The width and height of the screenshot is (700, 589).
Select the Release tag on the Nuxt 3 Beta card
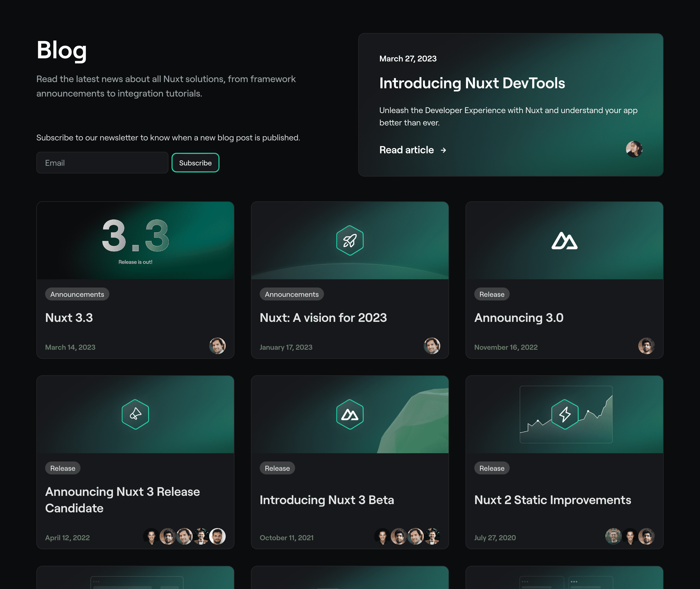point(277,468)
